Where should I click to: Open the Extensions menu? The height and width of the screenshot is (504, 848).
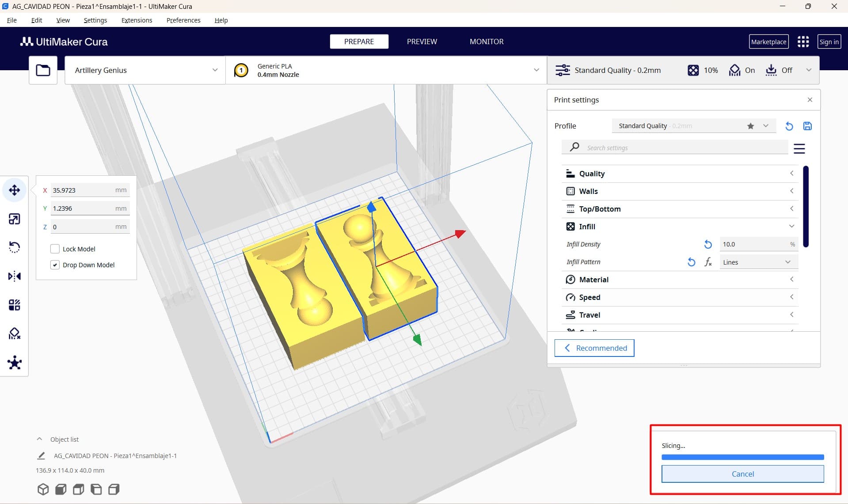coord(137,20)
